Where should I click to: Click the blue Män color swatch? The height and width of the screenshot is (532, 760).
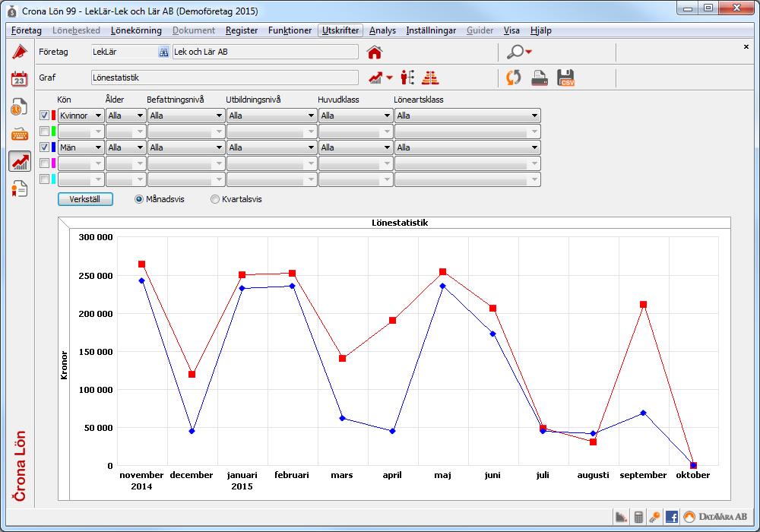click(53, 147)
